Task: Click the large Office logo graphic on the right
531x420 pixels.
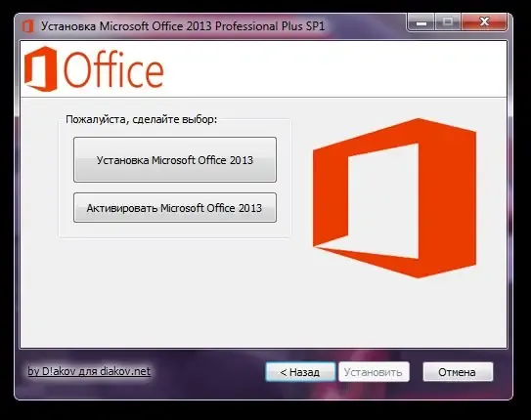Action: click(394, 198)
